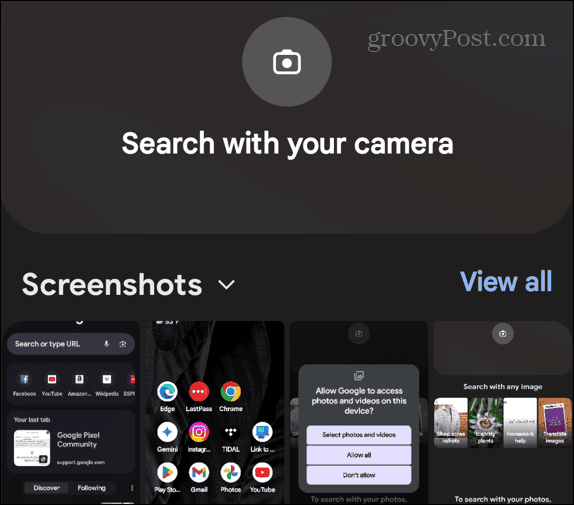Screen dimensions: 574x505
Task: Open the Chrome new tab screenshot thumbnail
Action: [x=71, y=412]
